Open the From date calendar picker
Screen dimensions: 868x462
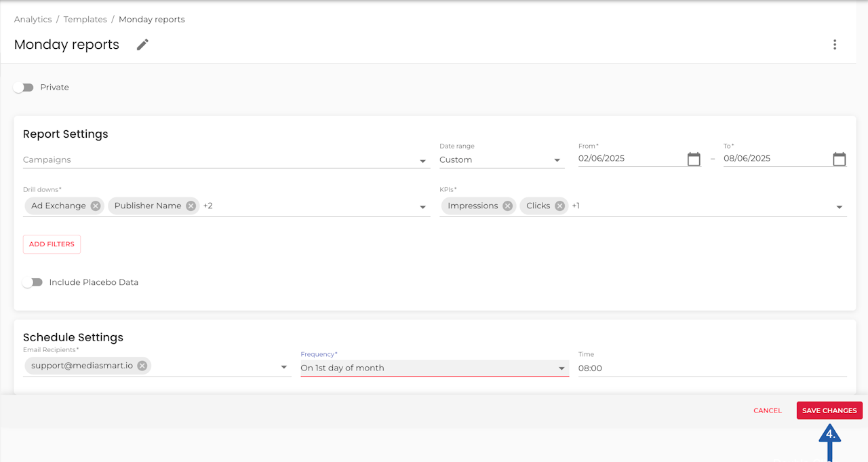(x=694, y=159)
